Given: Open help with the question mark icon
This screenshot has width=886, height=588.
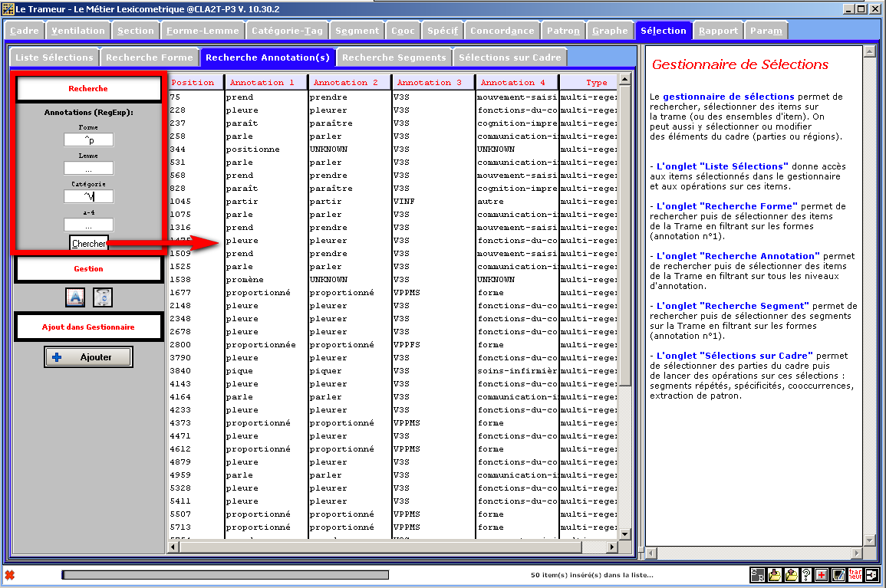Looking at the screenshot, I should [x=806, y=575].
